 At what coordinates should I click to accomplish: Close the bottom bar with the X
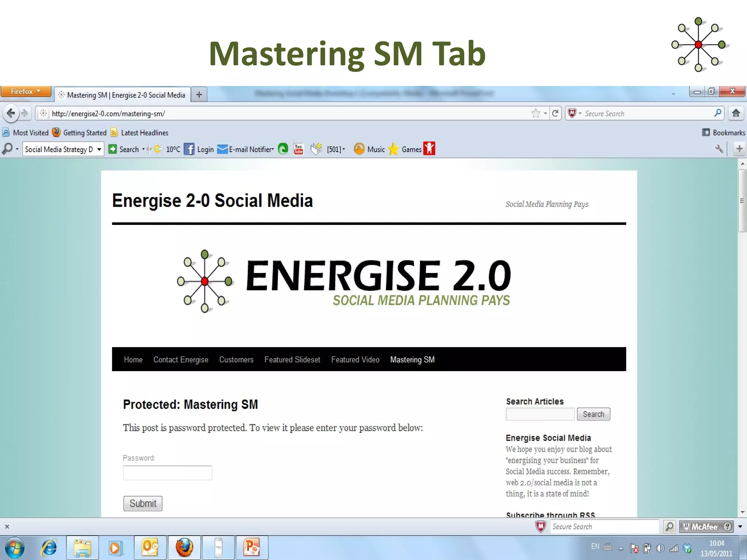coord(7,526)
